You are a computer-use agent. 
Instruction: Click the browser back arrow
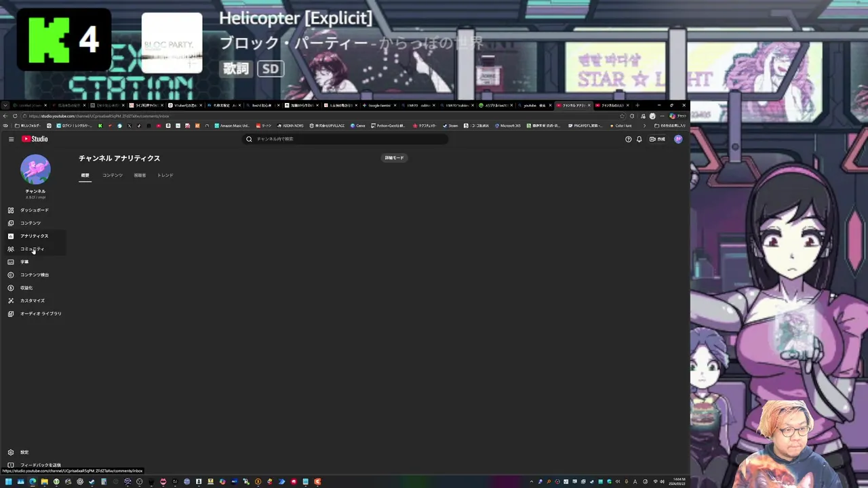(5, 116)
